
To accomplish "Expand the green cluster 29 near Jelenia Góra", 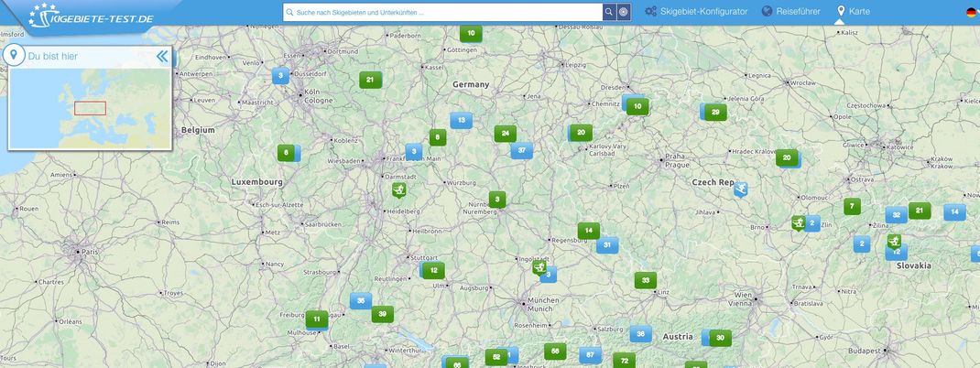I will click(x=714, y=112).
